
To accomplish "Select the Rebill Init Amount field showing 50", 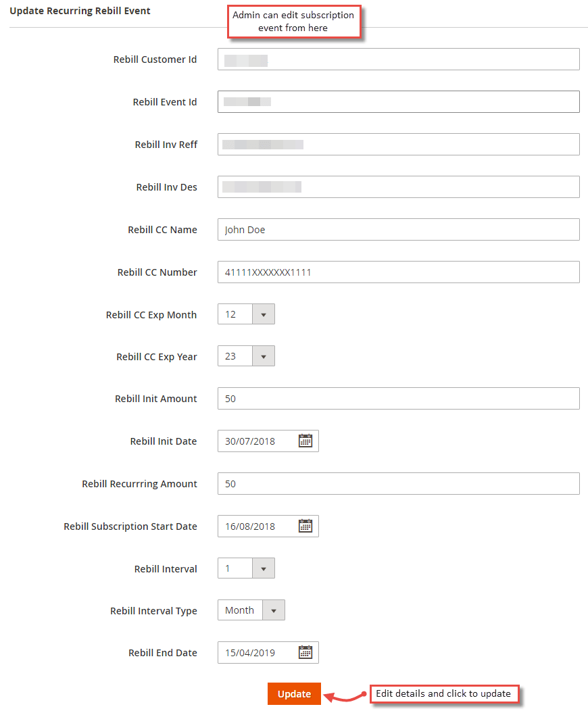I will coord(397,398).
